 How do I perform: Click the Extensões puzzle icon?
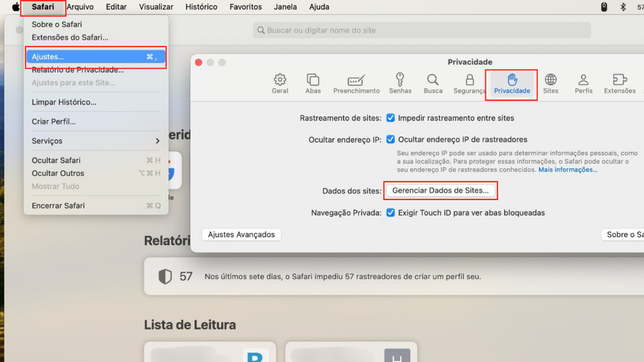pos(619,84)
